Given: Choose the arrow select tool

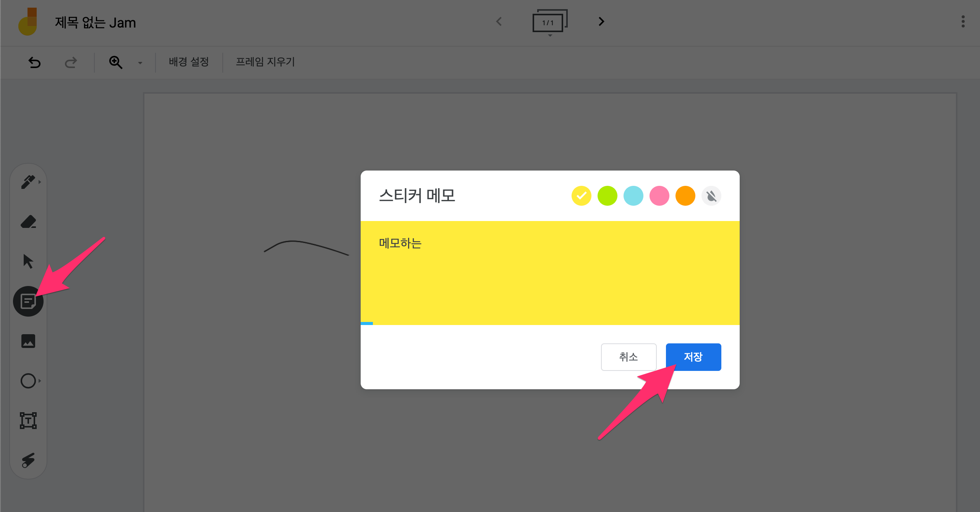Looking at the screenshot, I should point(28,262).
